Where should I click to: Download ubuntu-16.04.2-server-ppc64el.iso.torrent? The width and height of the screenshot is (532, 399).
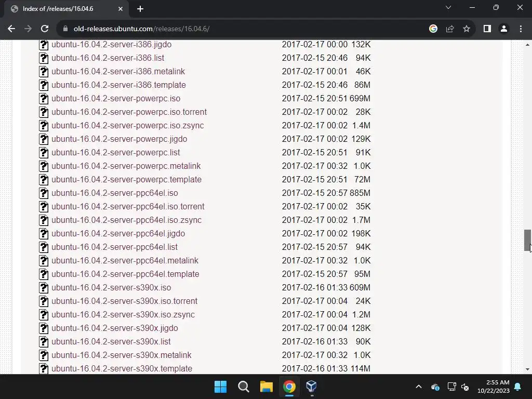click(128, 207)
